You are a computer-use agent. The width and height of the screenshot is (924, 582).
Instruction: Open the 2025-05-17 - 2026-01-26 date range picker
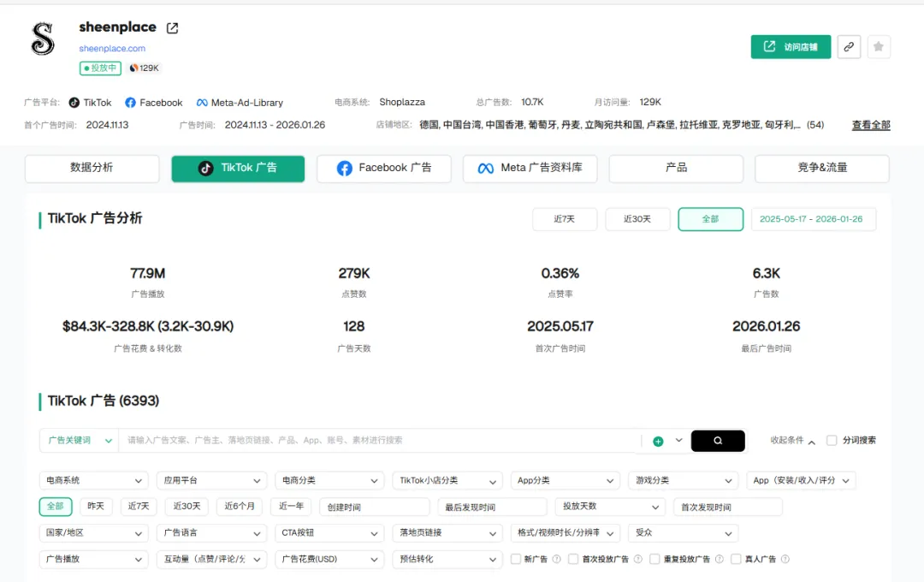click(x=814, y=219)
